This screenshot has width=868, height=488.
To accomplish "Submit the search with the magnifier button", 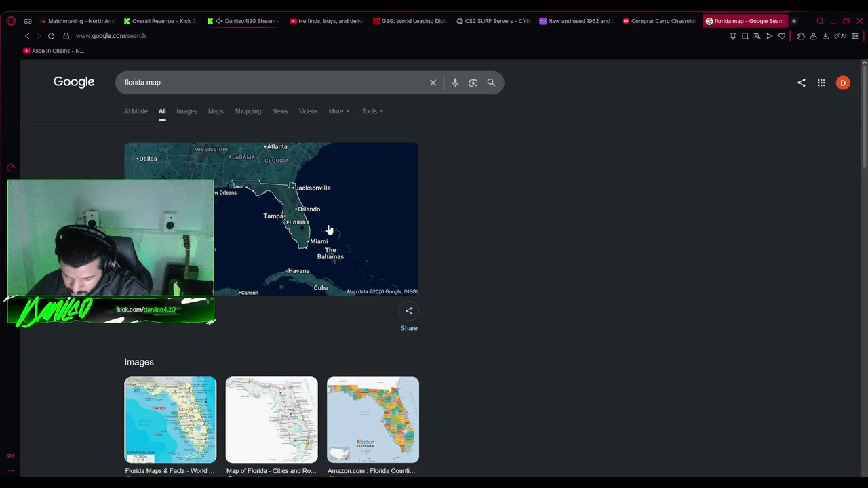I will 491,83.
